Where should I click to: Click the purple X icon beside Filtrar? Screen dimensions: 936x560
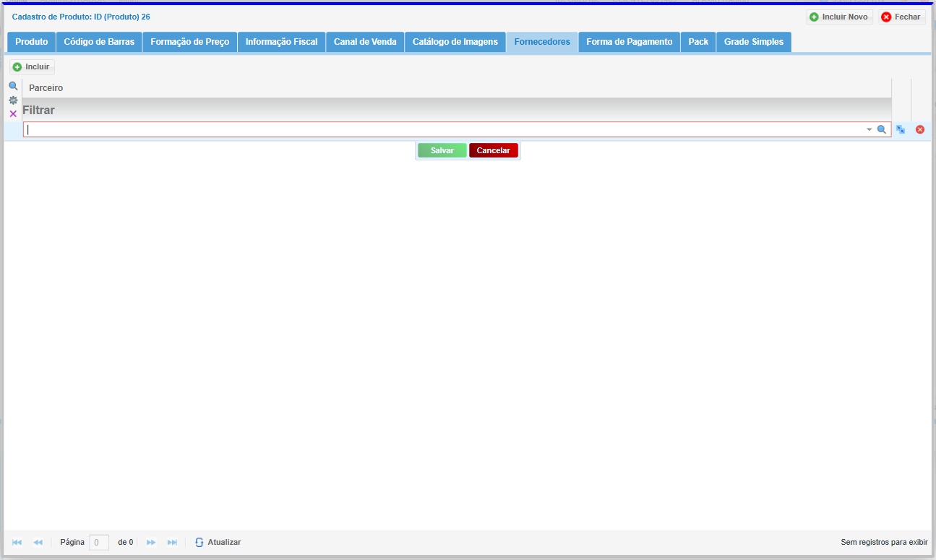pos(13,114)
